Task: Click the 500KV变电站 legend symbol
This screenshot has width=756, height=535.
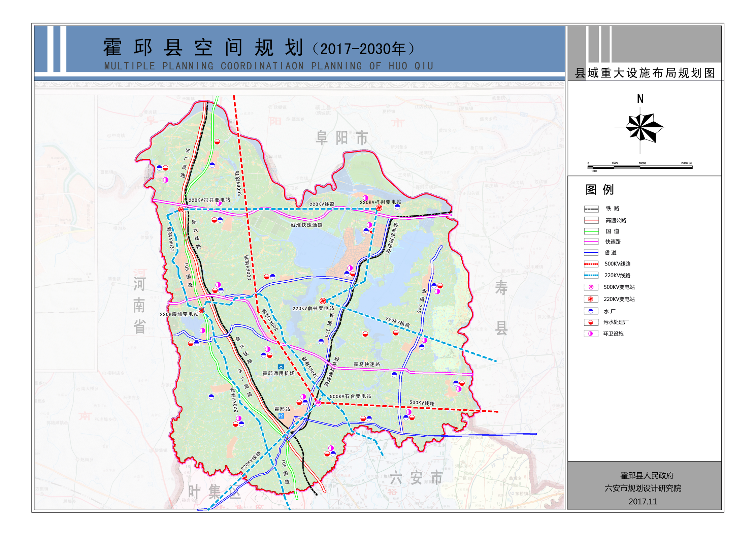Action: [591, 287]
